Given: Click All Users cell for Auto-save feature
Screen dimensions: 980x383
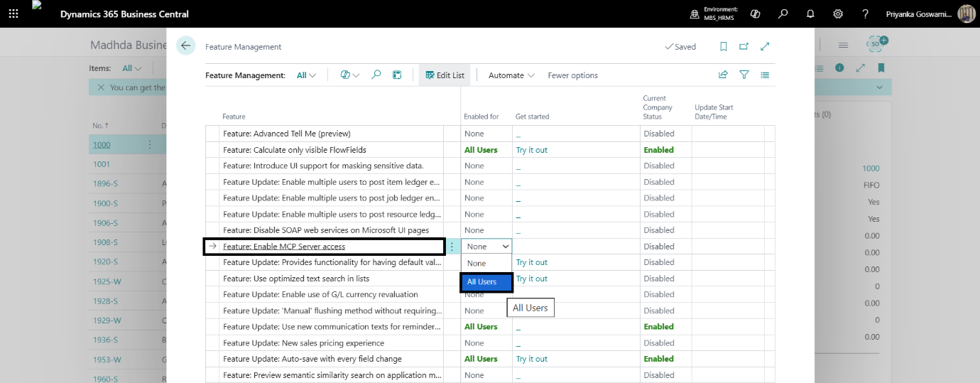Looking at the screenshot, I should (486, 359).
